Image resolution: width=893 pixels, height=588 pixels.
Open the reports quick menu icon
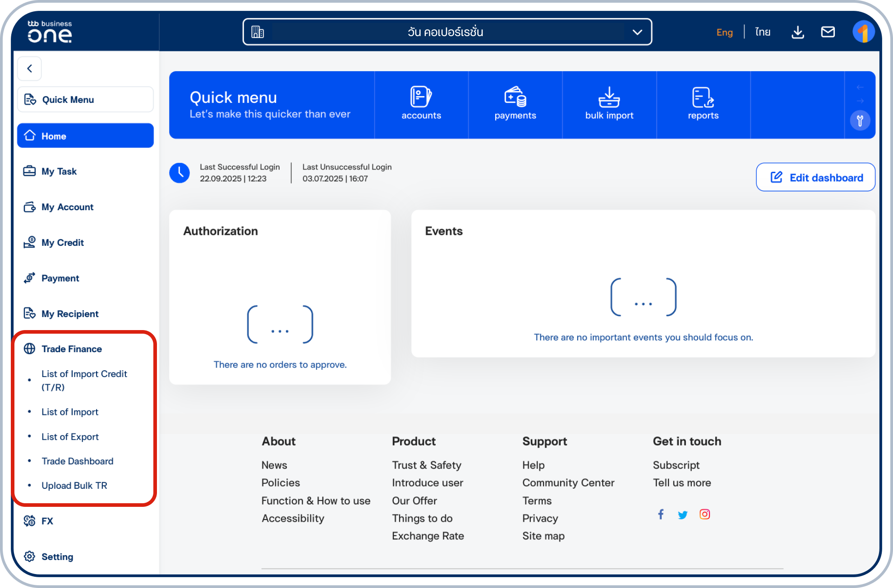703,104
